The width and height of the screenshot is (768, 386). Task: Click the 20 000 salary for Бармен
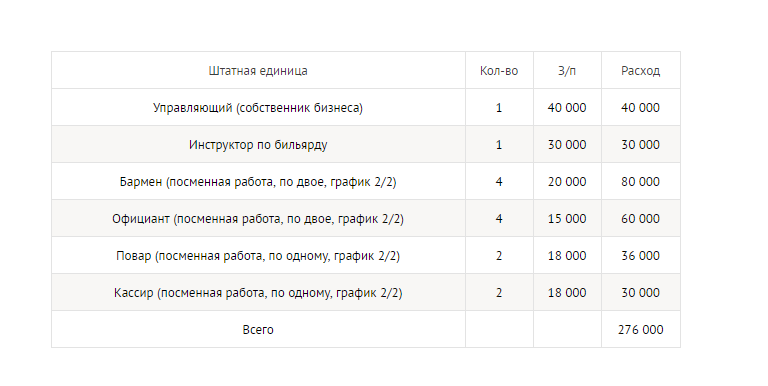[x=567, y=182]
